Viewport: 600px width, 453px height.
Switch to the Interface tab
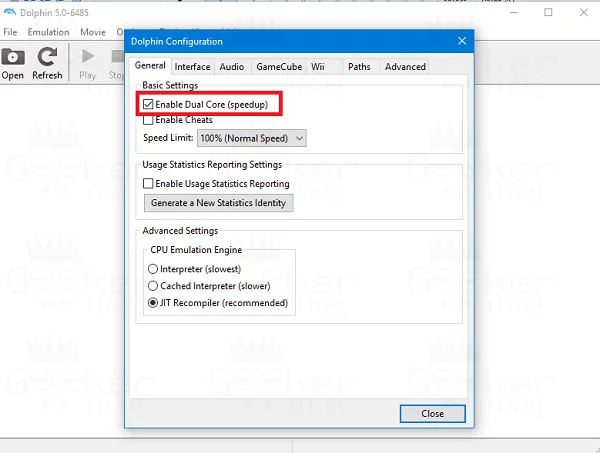pos(192,67)
